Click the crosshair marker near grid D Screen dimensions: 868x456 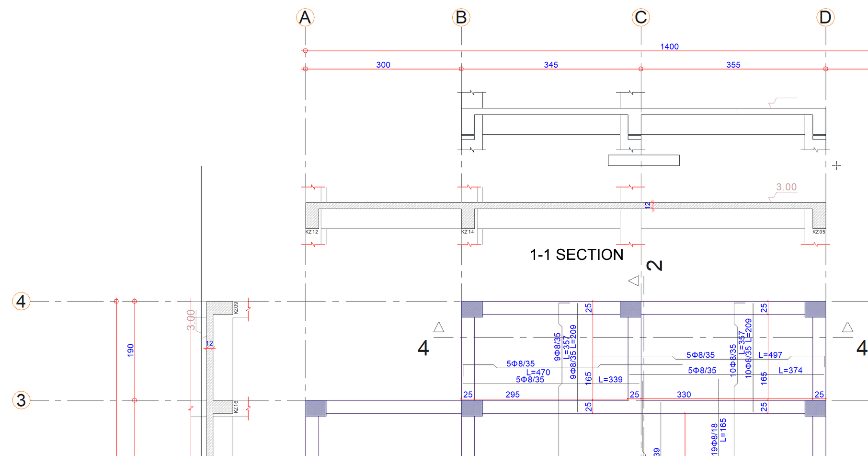(x=837, y=165)
